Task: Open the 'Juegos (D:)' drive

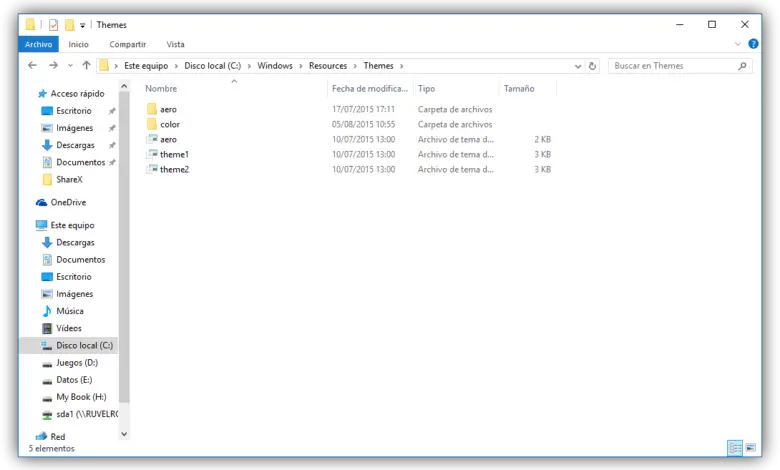Action: pyautogui.click(x=77, y=363)
